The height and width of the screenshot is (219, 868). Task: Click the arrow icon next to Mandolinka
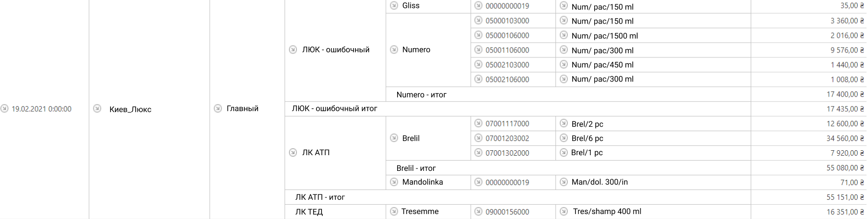pos(394,182)
